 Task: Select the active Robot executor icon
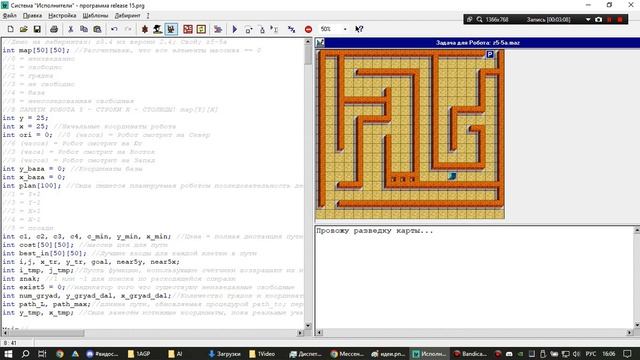[171, 29]
